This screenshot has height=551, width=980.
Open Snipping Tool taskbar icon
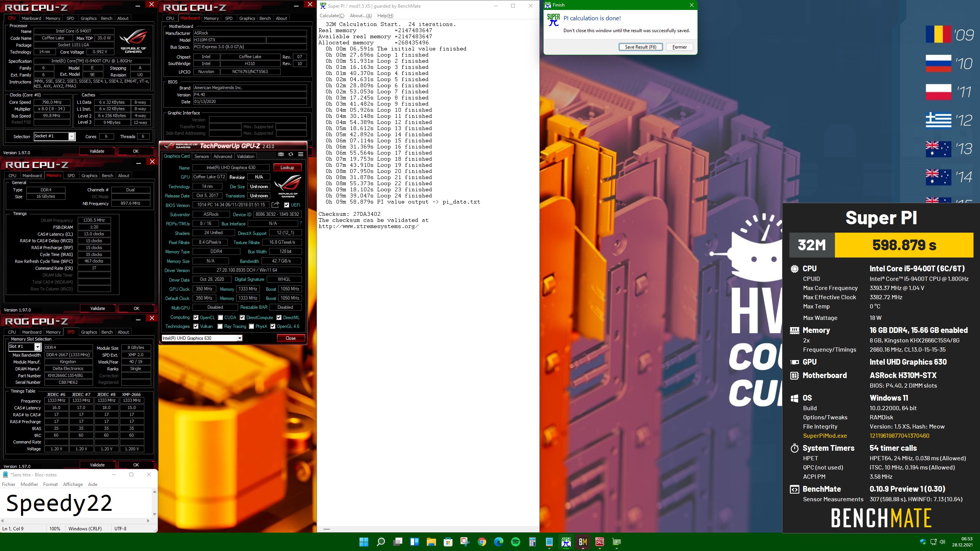click(465, 542)
